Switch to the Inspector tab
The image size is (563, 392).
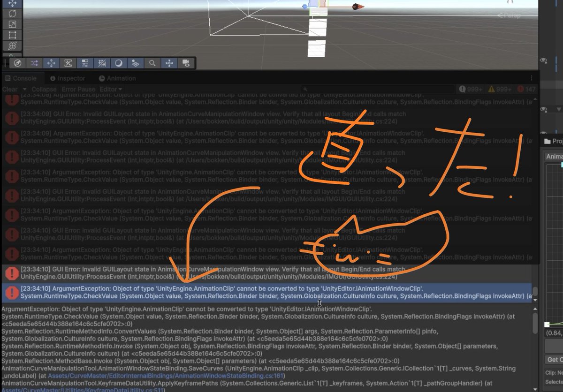[68, 78]
